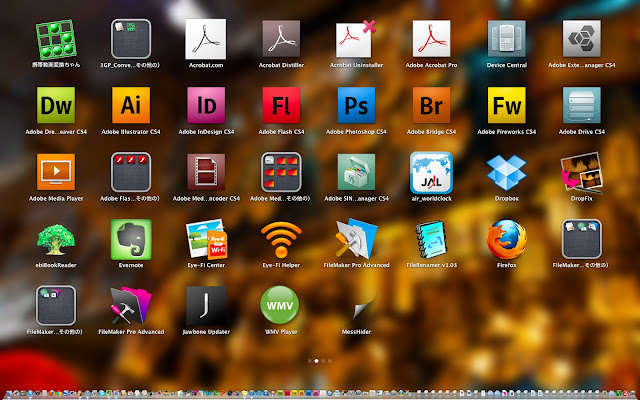
Task: Open MessHider
Action: click(x=364, y=308)
